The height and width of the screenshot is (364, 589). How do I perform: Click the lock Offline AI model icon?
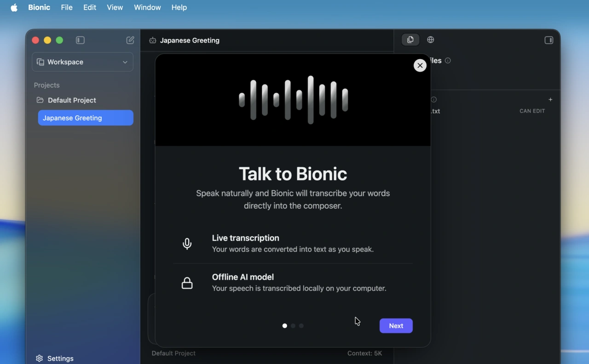[x=187, y=283]
